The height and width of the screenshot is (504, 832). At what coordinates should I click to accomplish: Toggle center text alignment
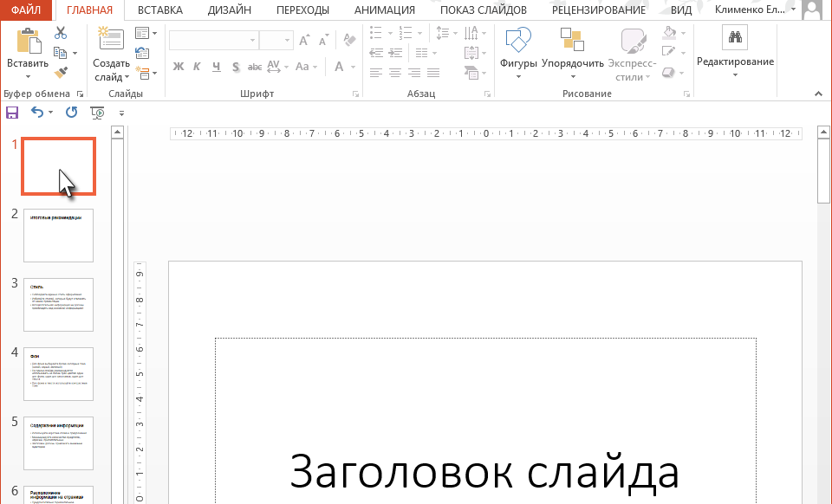[x=395, y=73]
